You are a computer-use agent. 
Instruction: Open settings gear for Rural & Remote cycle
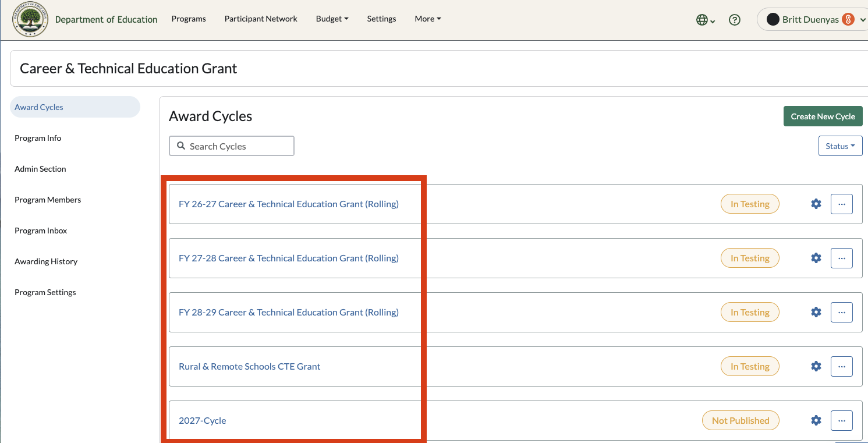tap(816, 366)
